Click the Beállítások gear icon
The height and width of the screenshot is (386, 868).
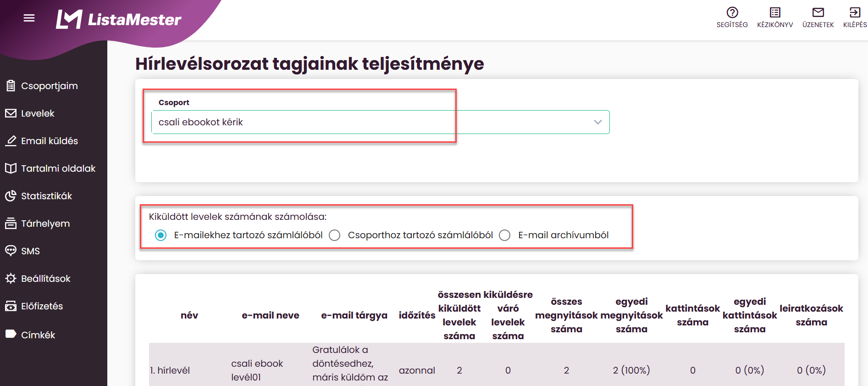click(x=11, y=278)
